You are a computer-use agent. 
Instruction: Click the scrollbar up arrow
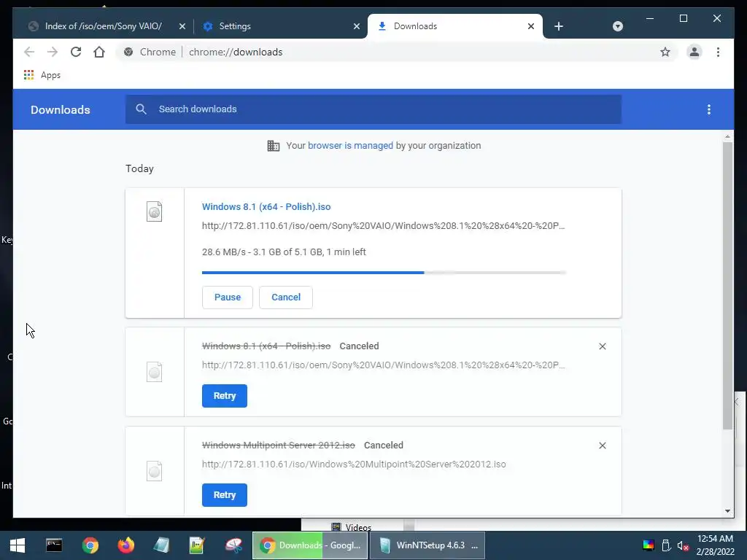[727, 136]
